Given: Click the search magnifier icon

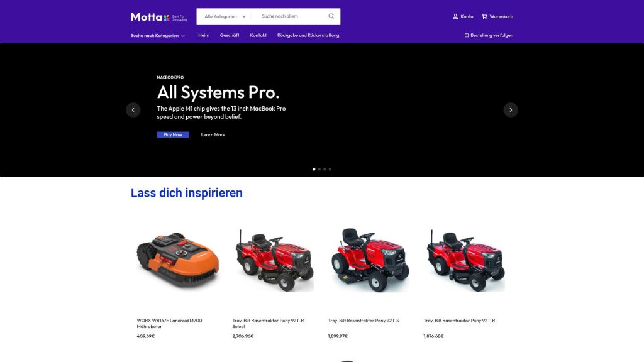Looking at the screenshot, I should 331,16.
